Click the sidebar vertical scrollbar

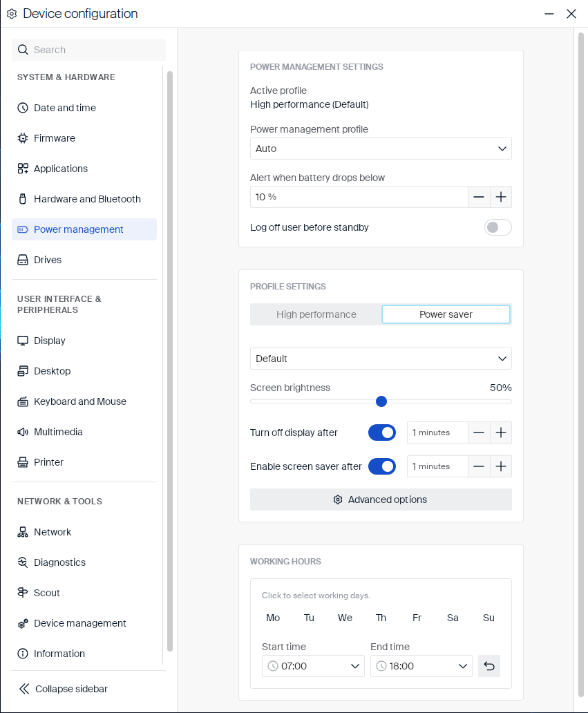(x=169, y=361)
